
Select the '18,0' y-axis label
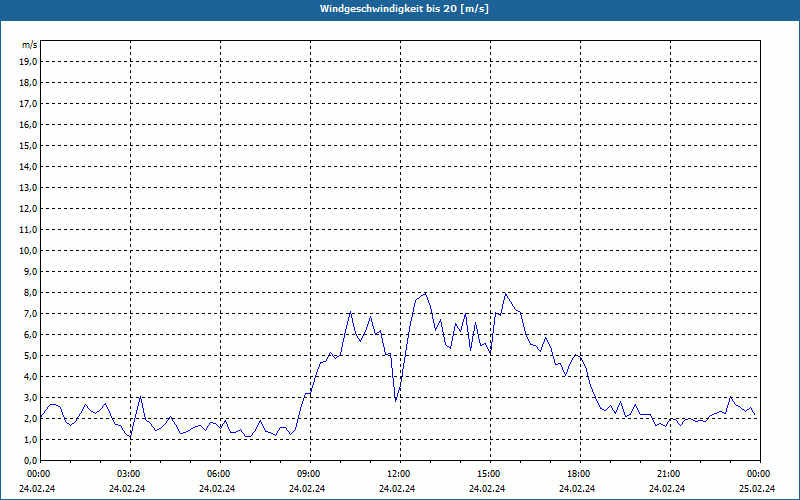point(28,83)
